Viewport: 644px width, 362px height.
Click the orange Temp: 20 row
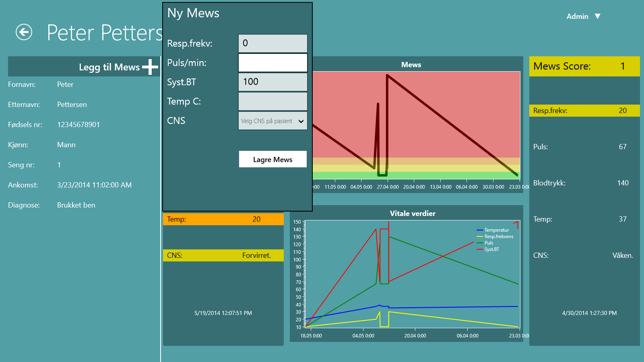(x=223, y=219)
